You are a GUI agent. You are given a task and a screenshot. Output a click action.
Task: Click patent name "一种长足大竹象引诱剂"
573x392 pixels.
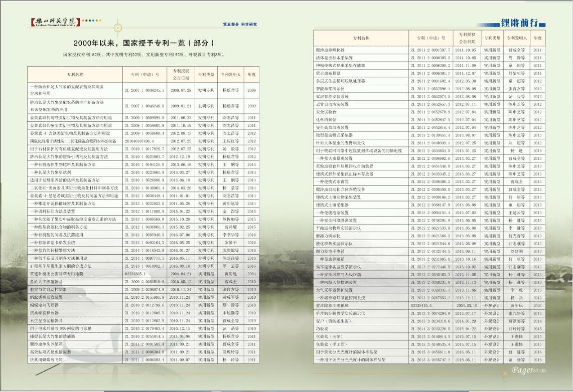(x=51, y=172)
